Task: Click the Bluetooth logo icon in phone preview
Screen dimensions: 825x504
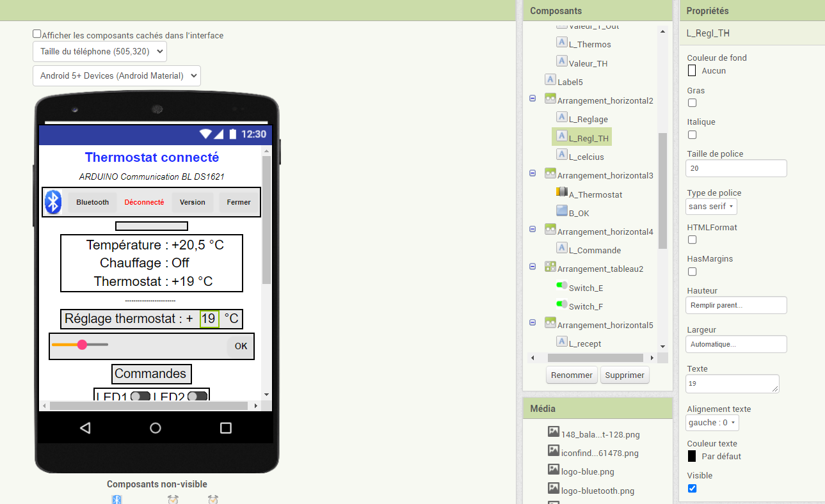Action: (x=53, y=202)
